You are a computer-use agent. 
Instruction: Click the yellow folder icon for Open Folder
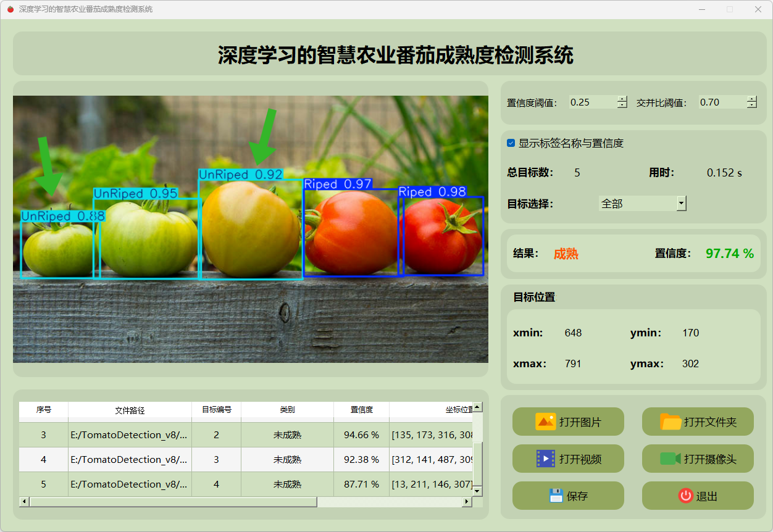(671, 422)
